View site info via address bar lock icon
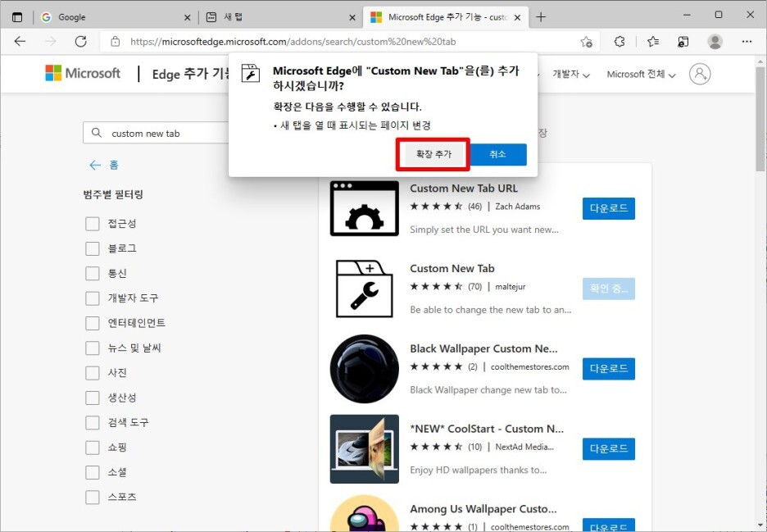The image size is (767, 532). pos(115,42)
